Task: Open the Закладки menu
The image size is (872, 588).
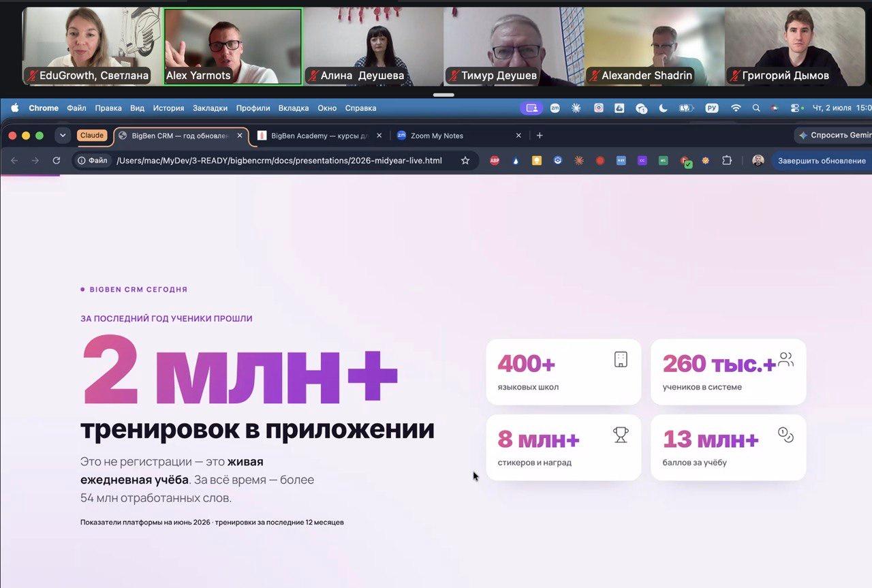Action: click(x=210, y=108)
